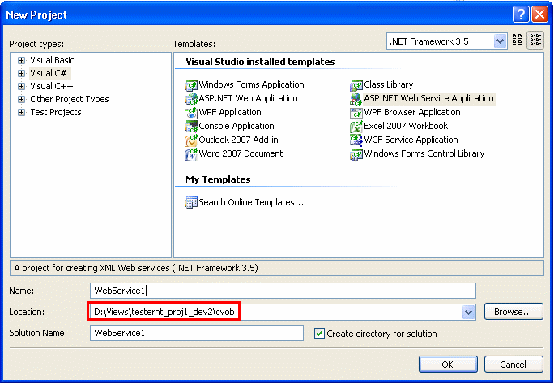Toggle Create directory for solution checkbox
The height and width of the screenshot is (383, 553).
tap(319, 333)
